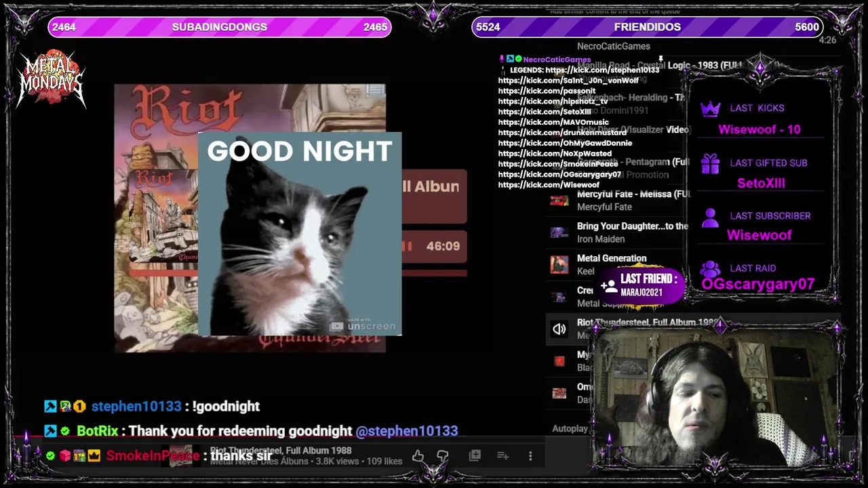Click the webcam feed of the streamer
Viewport: 868px width, 488px height.
pyautogui.click(x=715, y=396)
